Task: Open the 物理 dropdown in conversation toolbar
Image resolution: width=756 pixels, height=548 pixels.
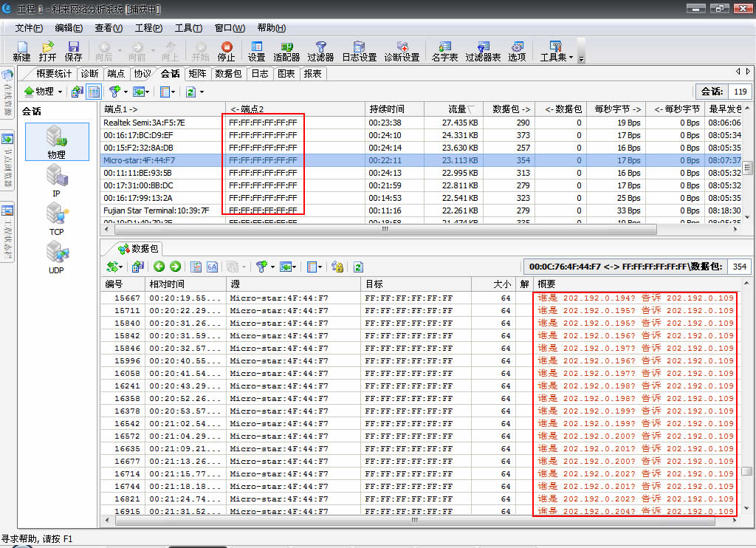Action: (x=43, y=92)
